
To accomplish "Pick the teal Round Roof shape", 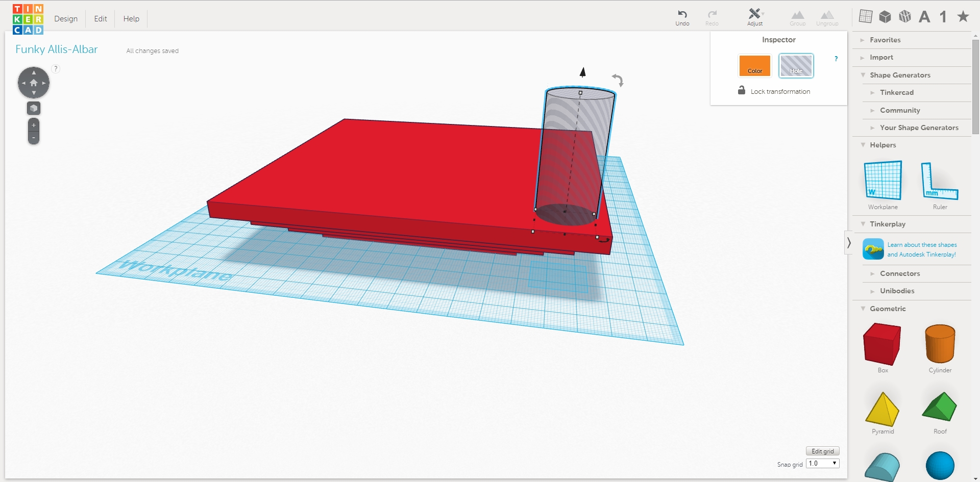I will (883, 466).
